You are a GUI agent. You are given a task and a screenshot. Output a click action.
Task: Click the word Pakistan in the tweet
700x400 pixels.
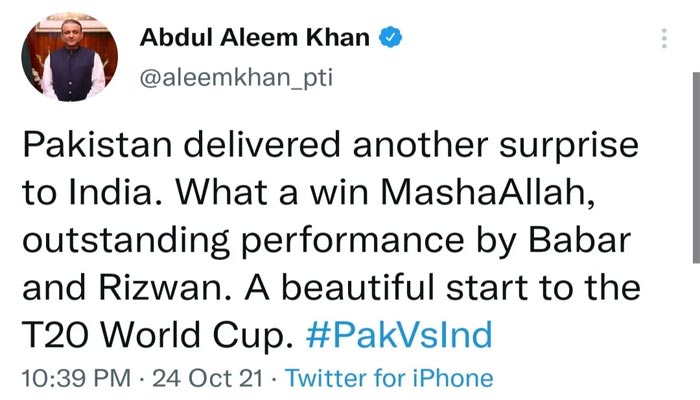97,144
